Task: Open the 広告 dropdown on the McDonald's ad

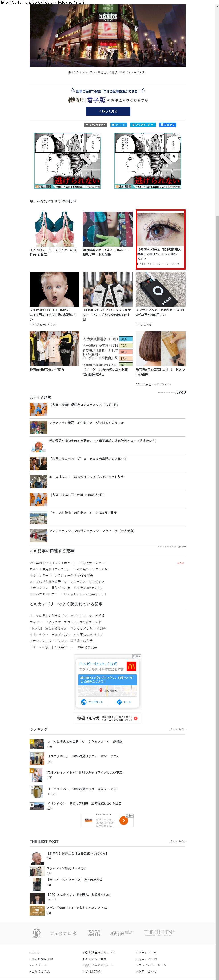Action: (136, 656)
